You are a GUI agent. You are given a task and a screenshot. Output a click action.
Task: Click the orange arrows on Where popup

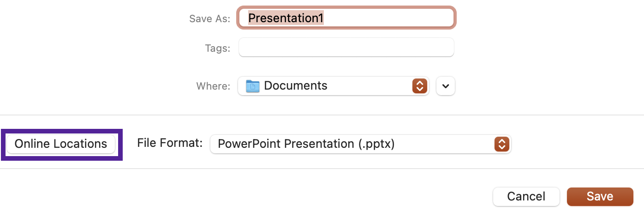coord(419,86)
